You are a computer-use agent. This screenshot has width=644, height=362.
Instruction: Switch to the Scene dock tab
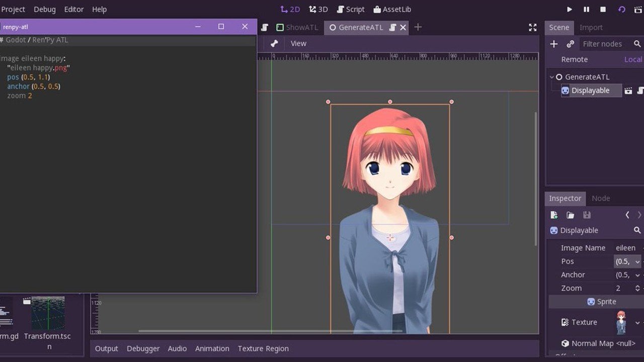559,28
